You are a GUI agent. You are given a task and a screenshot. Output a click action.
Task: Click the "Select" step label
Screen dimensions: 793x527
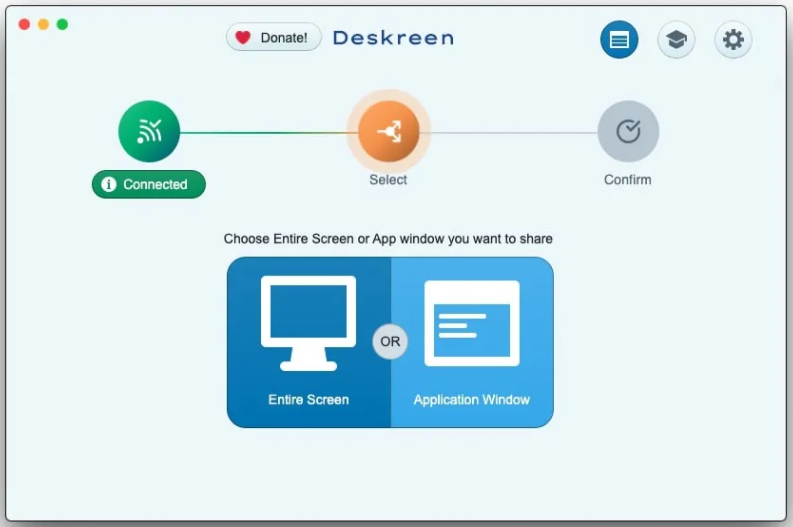pos(388,180)
